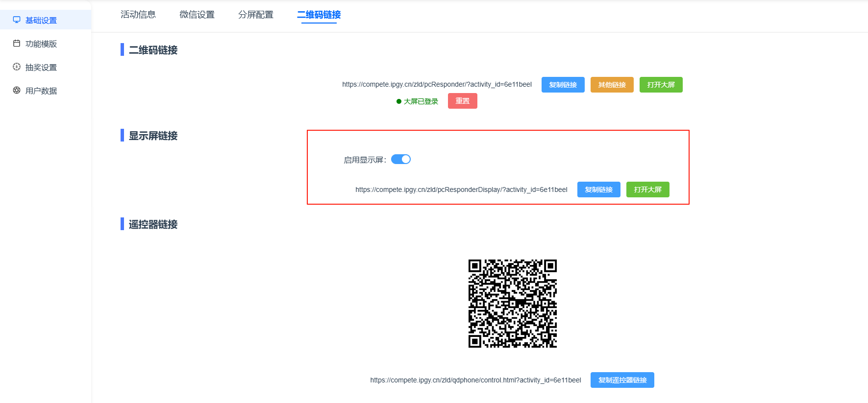868x403 pixels.
Task: Switch to the 微信设置 tab
Action: tap(197, 15)
